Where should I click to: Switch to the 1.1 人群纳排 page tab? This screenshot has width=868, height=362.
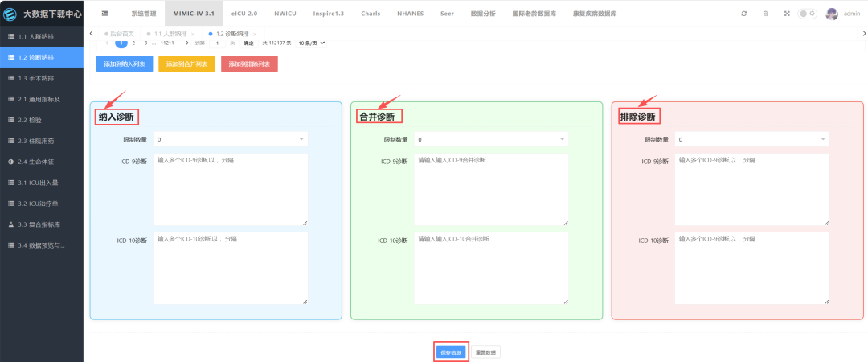point(170,34)
